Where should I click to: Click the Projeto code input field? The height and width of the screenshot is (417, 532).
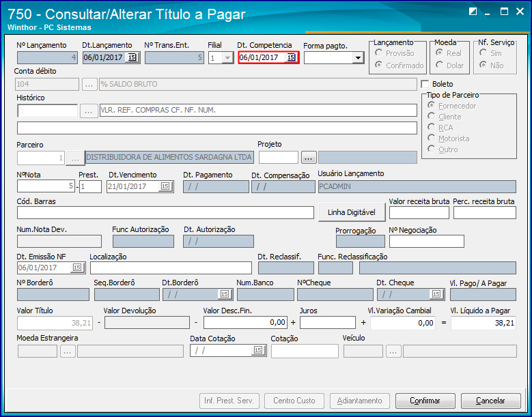(x=279, y=158)
